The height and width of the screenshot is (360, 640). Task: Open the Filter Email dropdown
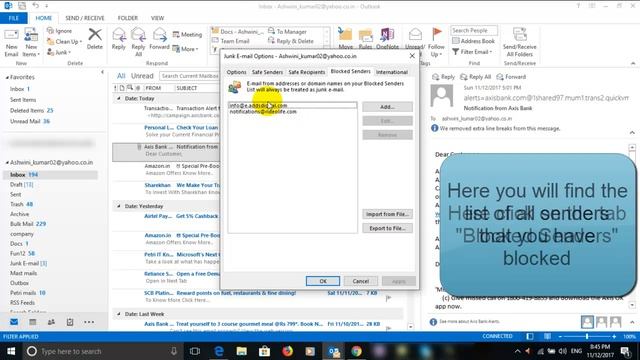(x=472, y=52)
